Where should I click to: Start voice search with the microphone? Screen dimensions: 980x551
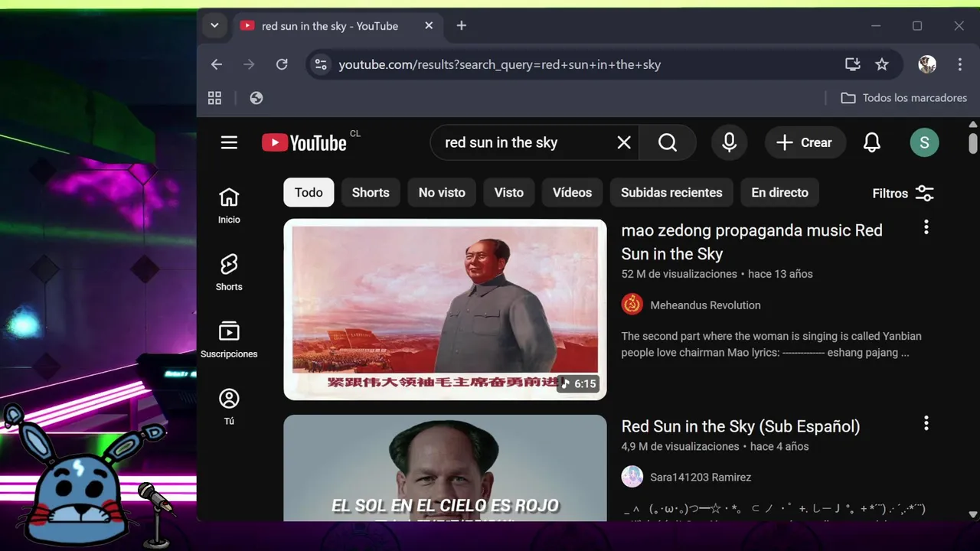pyautogui.click(x=729, y=142)
